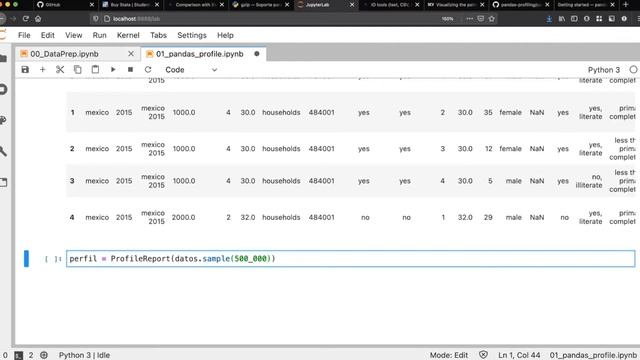Open a new browser tab with plus

click(x=626, y=5)
